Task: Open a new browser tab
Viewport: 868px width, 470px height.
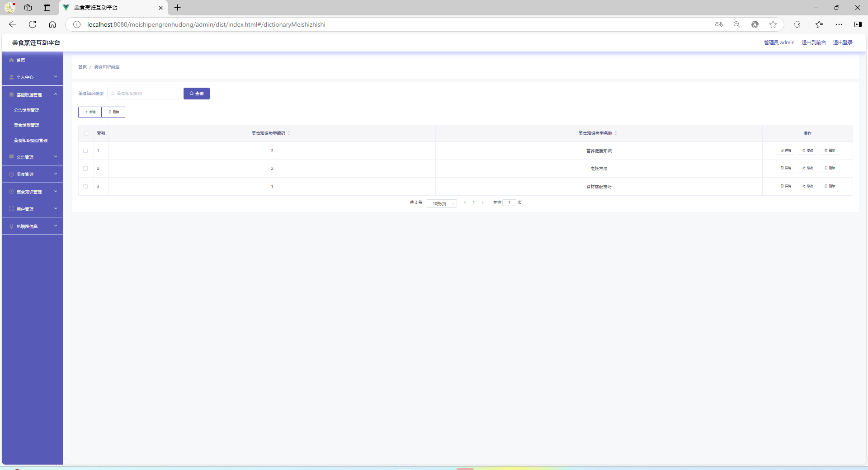Action: pos(178,8)
